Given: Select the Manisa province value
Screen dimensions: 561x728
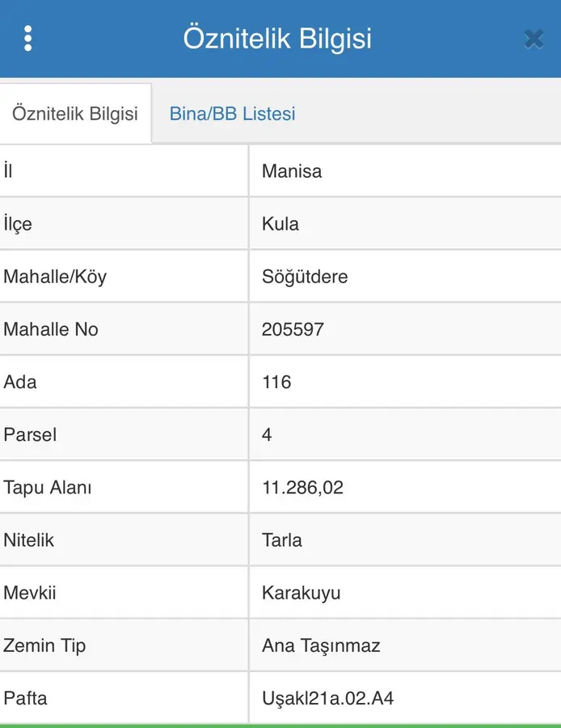Looking at the screenshot, I should click(292, 171).
